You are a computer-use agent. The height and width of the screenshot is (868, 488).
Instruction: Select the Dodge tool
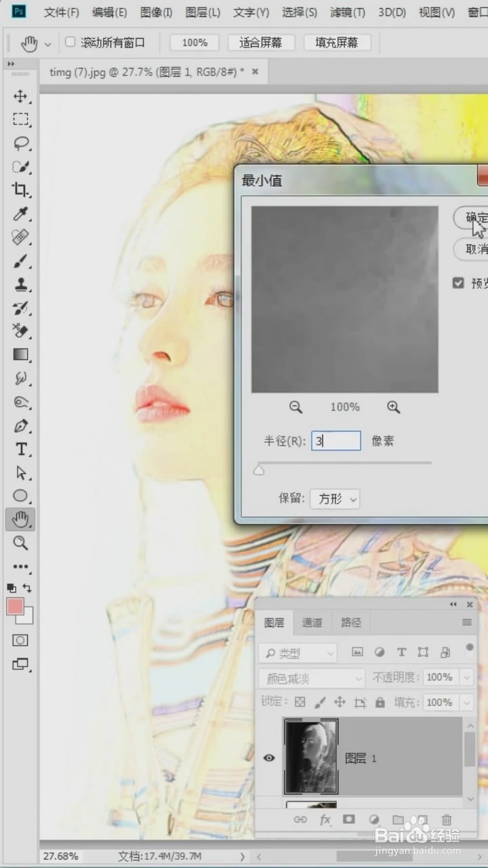pyautogui.click(x=20, y=402)
